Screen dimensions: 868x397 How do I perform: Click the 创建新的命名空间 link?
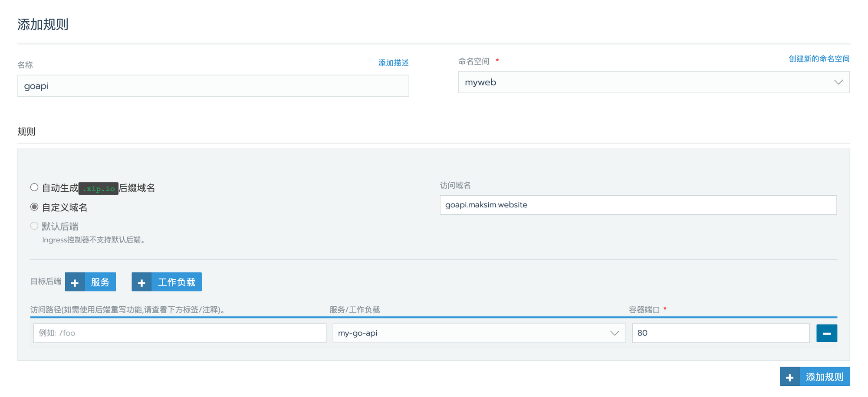[x=819, y=59]
